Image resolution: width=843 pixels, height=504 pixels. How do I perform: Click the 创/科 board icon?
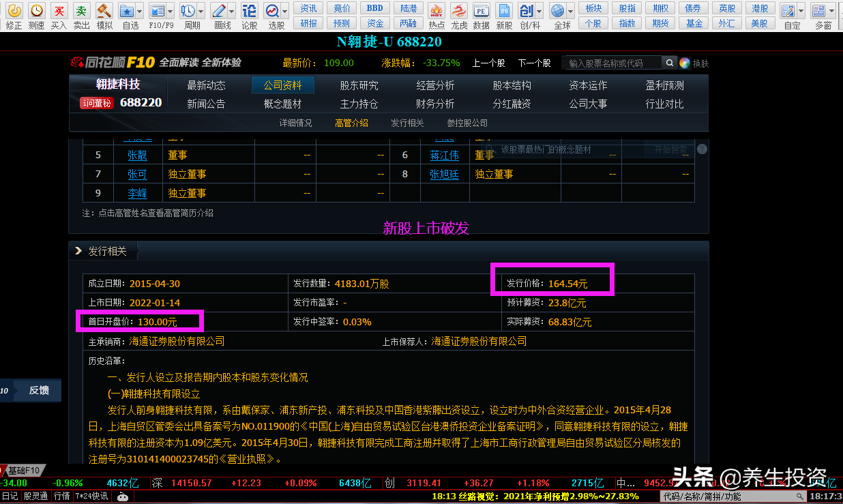pyautogui.click(x=526, y=11)
